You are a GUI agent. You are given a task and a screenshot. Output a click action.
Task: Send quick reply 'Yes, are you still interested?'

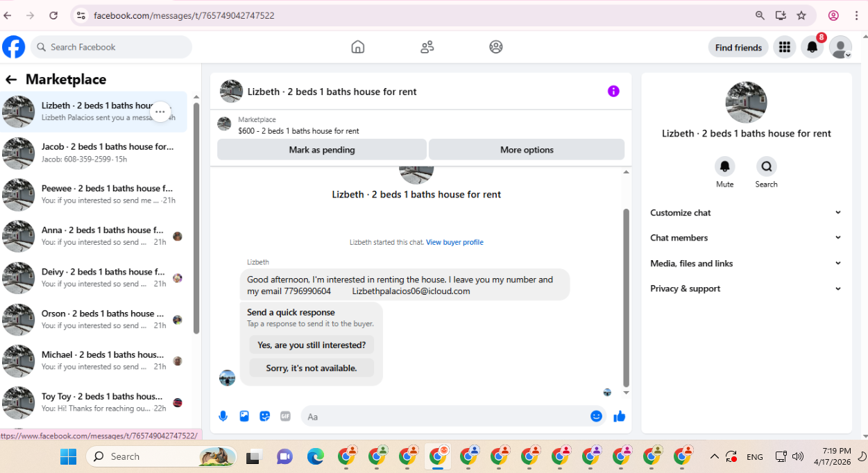(312, 345)
